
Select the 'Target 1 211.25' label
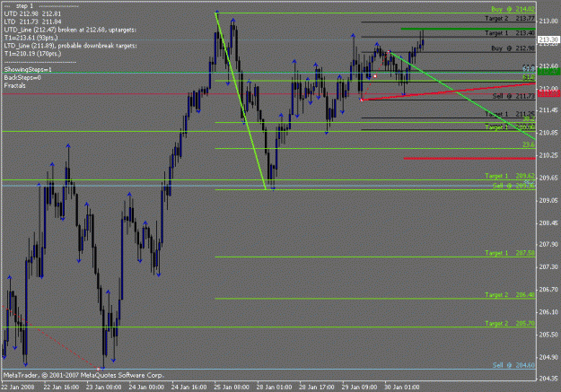[510, 114]
